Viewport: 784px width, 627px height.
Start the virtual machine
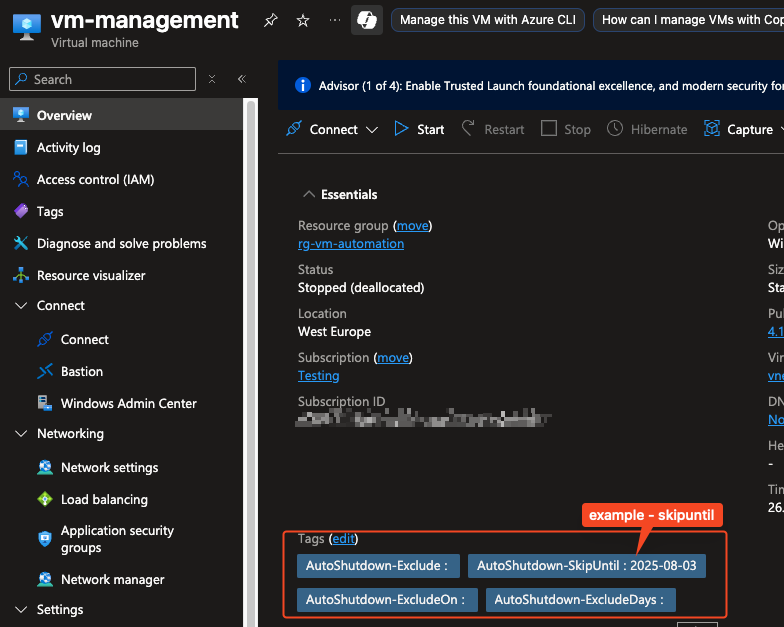pyautogui.click(x=419, y=129)
